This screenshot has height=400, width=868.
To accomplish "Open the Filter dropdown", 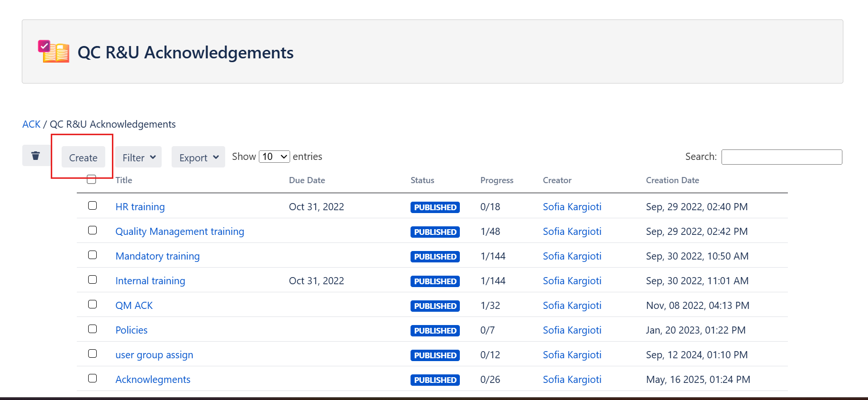I will (x=138, y=158).
